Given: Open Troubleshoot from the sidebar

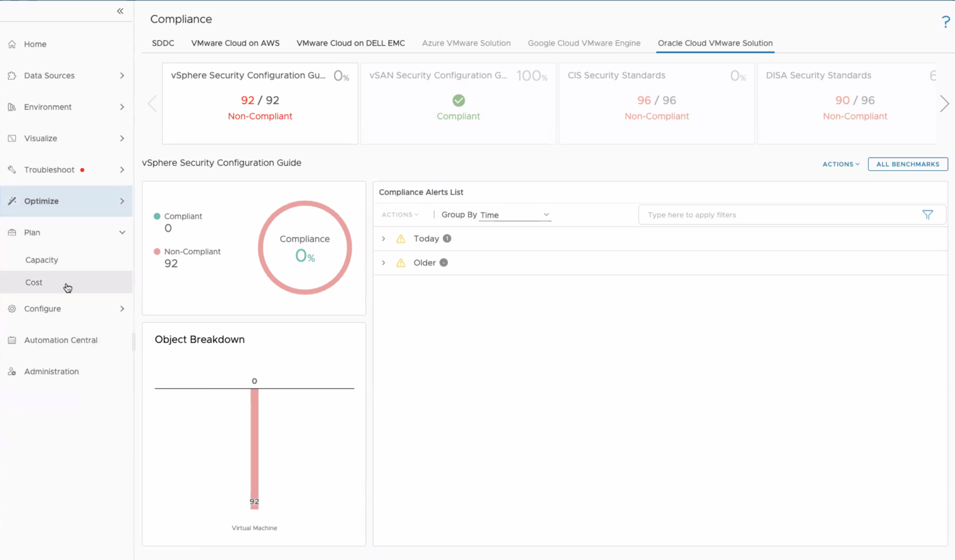Looking at the screenshot, I should 12,170.
